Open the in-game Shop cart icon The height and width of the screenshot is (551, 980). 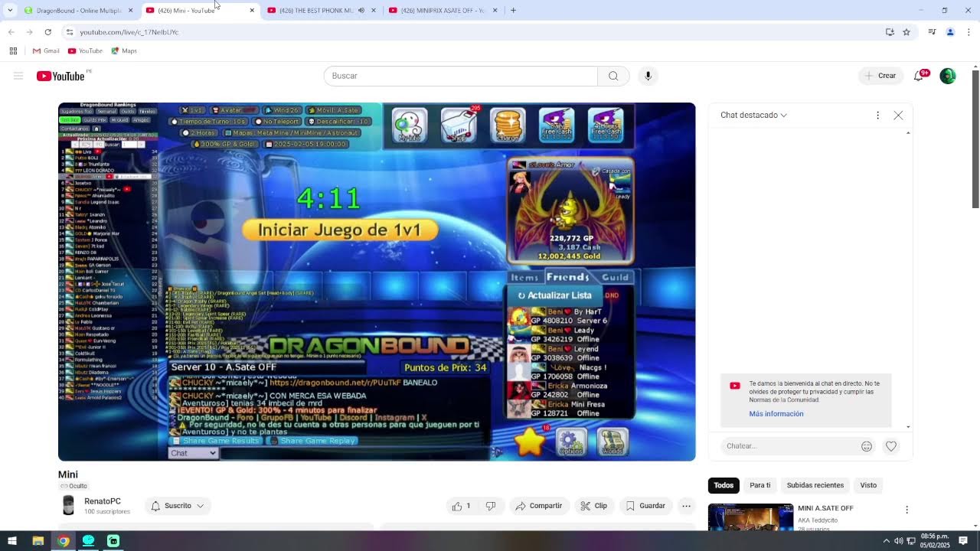(459, 125)
